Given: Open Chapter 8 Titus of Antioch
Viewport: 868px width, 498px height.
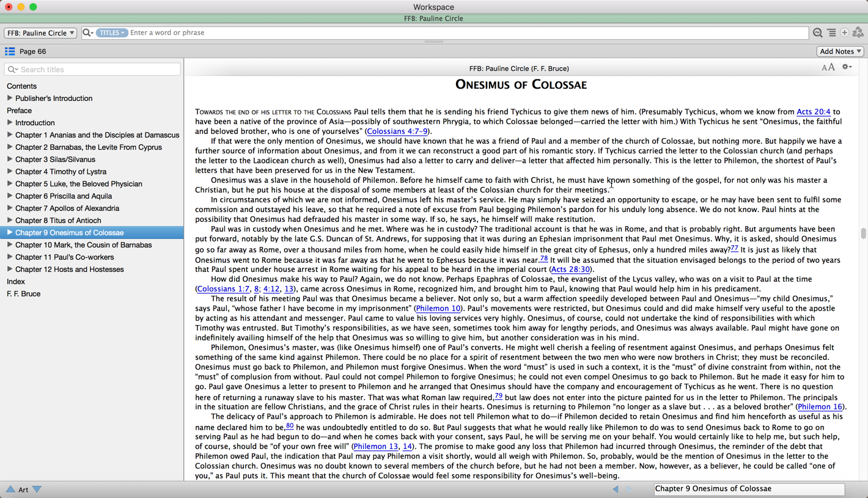Looking at the screenshot, I should [x=58, y=221].
